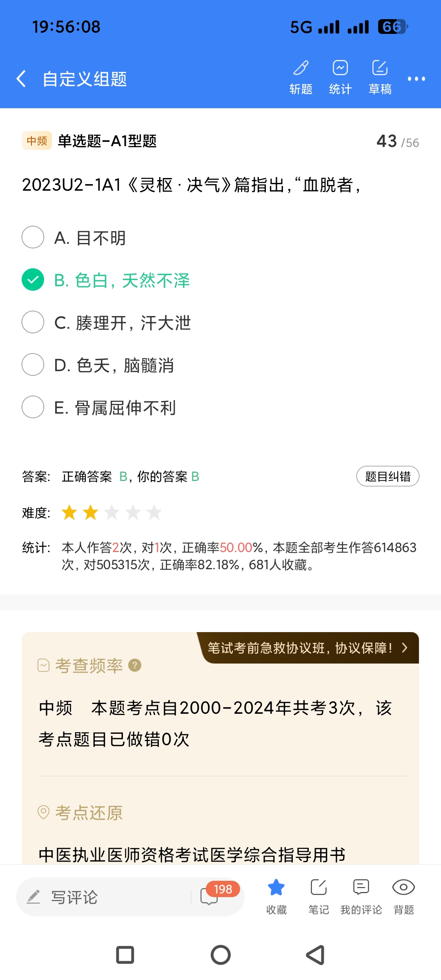Image resolution: width=441 pixels, height=980 pixels.
Task: View the 198 comments bubble
Action: [x=210, y=896]
